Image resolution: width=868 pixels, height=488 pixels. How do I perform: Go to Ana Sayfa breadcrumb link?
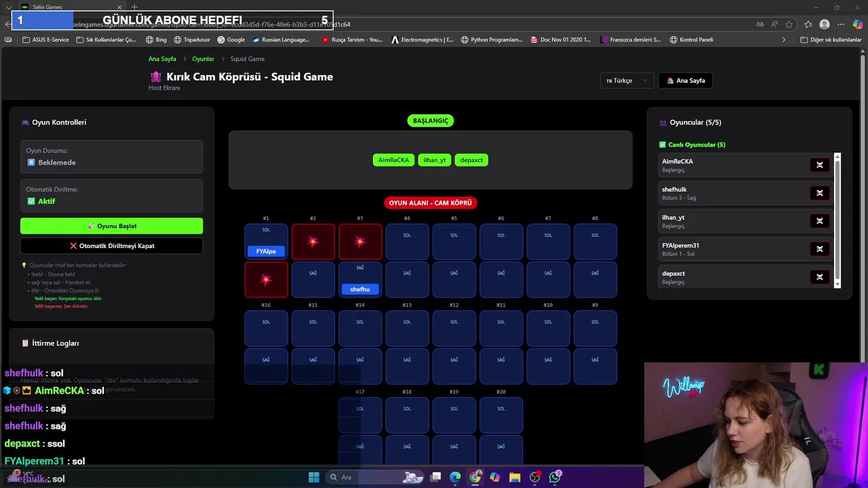tap(162, 59)
